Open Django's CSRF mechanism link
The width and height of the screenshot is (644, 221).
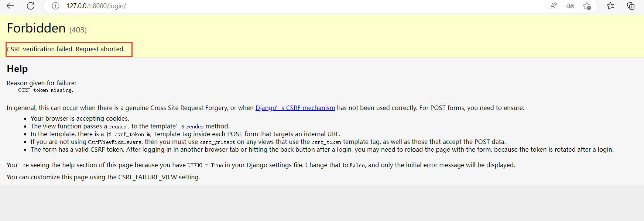pyautogui.click(x=295, y=108)
